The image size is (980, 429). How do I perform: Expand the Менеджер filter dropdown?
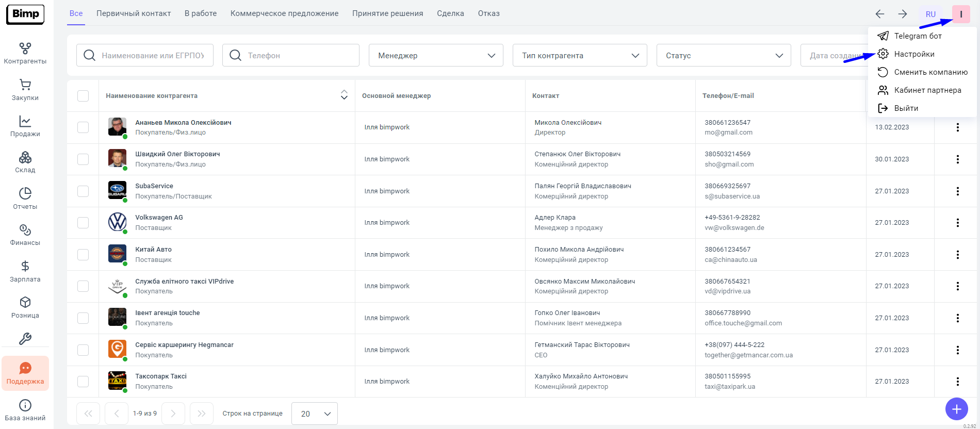point(436,55)
